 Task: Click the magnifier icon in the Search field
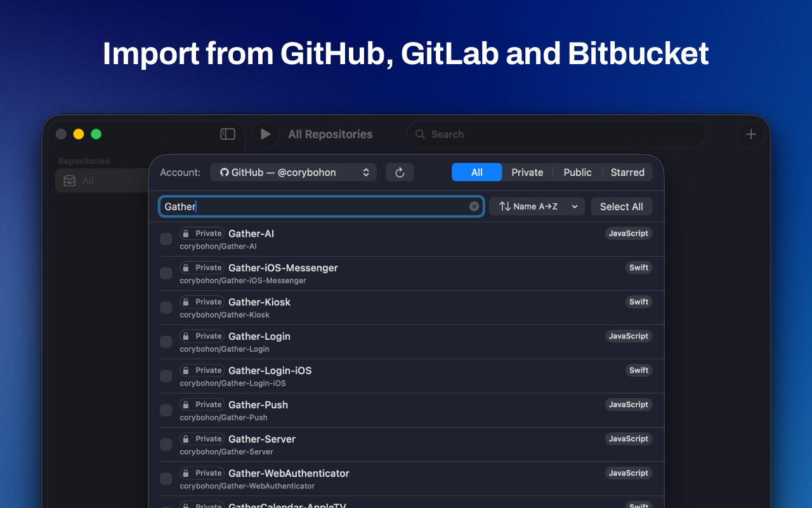point(420,134)
